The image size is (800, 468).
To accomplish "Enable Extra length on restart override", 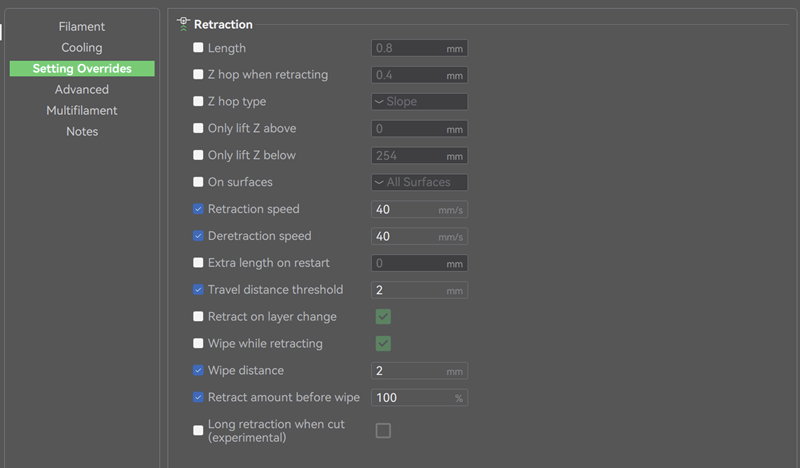I will point(198,263).
